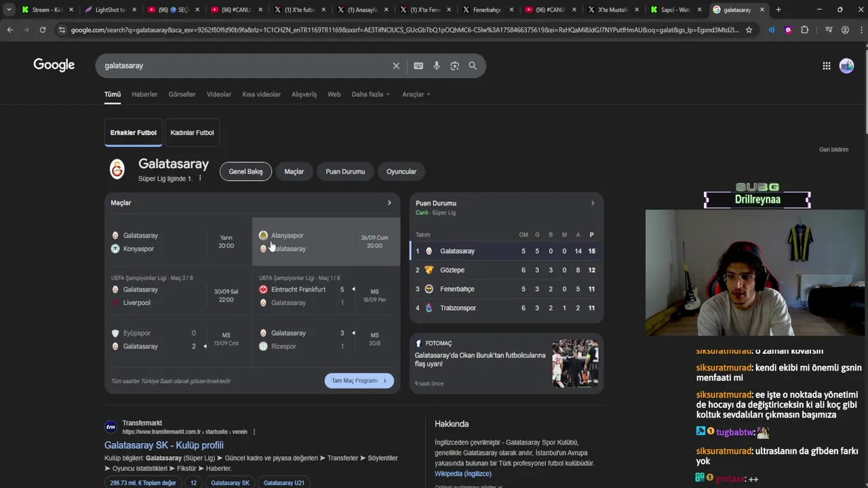Search by image with Google Lens

[x=454, y=66]
